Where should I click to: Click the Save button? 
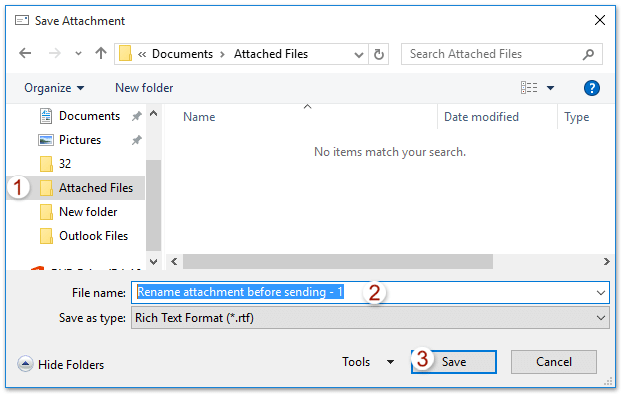coord(454,362)
